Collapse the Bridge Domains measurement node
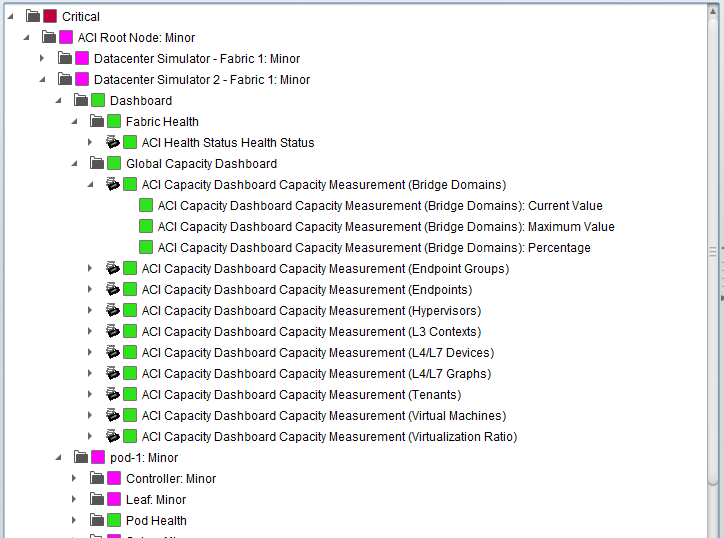Viewport: 724px width, 538px height. coord(90,184)
